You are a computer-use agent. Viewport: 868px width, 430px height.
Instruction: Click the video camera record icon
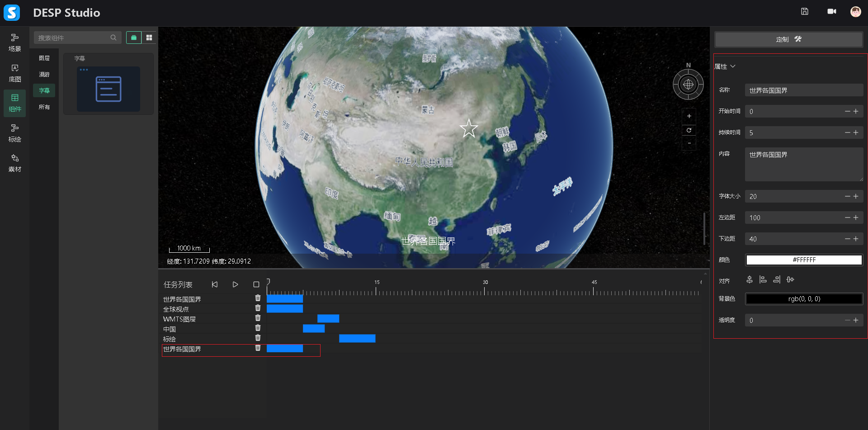click(x=831, y=12)
